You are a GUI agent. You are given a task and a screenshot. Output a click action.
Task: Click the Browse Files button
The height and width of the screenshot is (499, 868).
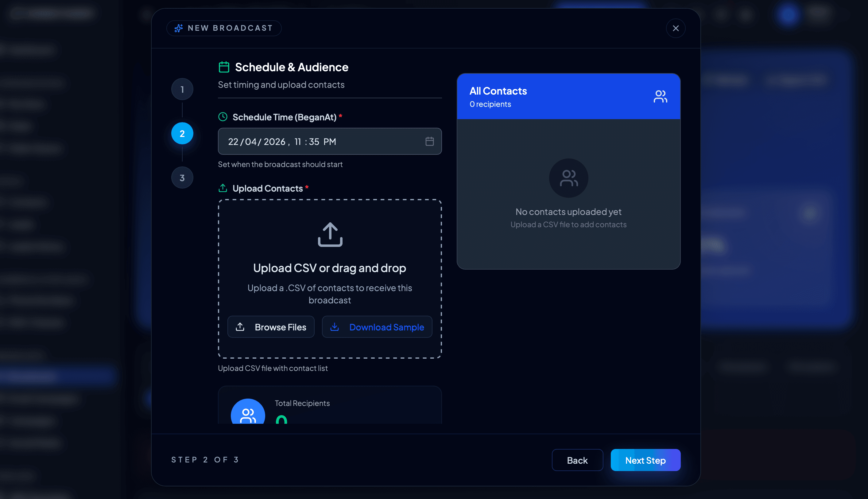(271, 327)
